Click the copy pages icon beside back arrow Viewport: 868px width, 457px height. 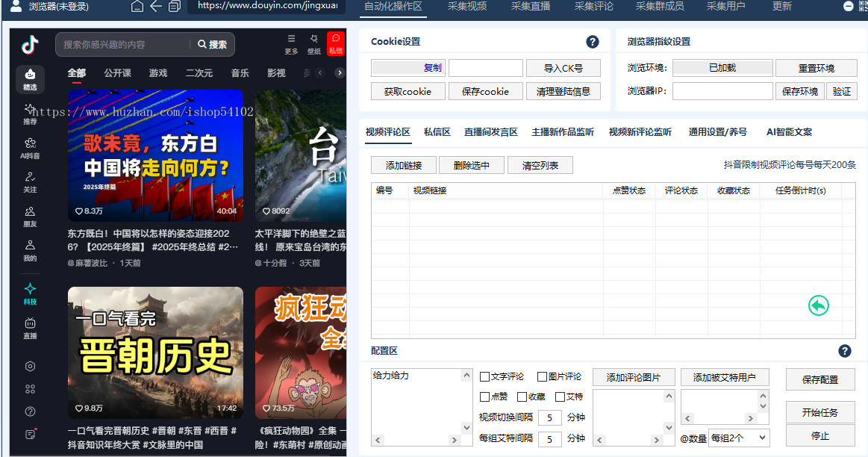point(175,7)
